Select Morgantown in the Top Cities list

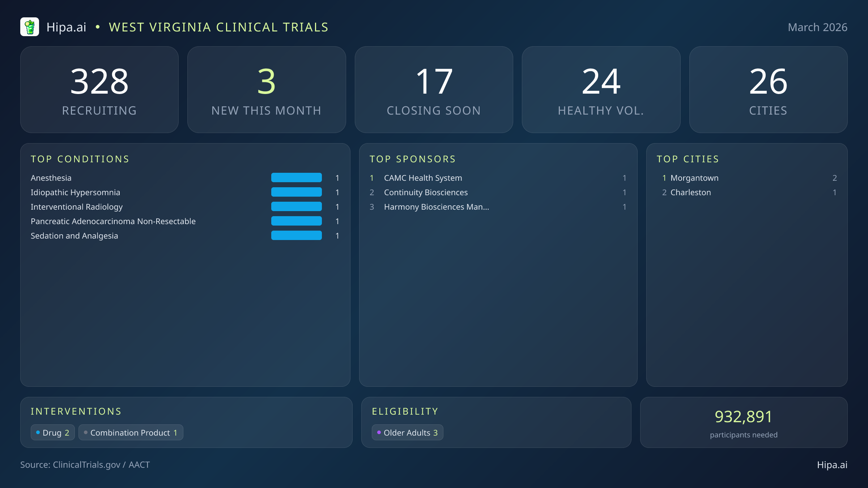coord(694,177)
